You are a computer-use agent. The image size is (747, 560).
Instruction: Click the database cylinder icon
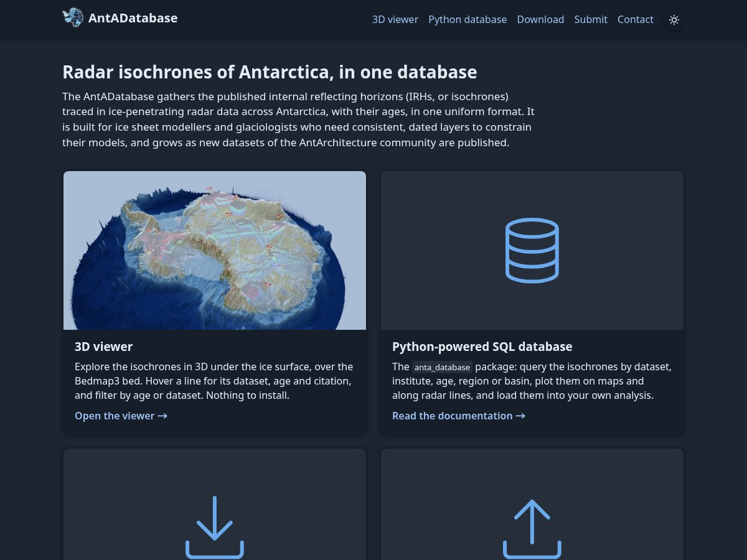532,250
